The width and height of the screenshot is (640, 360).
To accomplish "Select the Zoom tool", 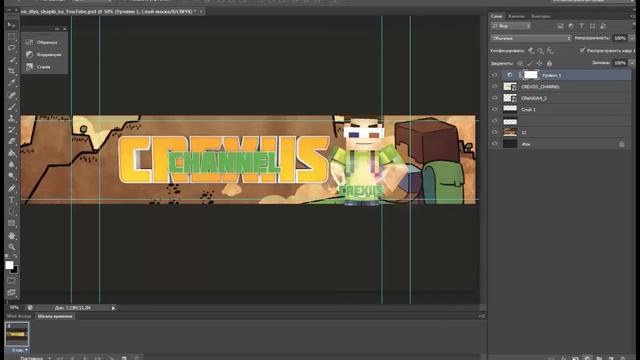I will pyautogui.click(x=12, y=247).
